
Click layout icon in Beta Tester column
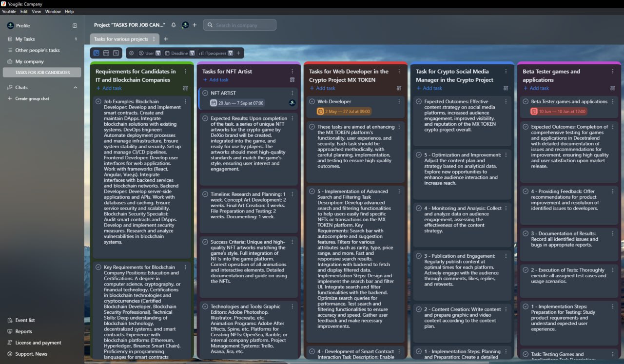point(612,88)
